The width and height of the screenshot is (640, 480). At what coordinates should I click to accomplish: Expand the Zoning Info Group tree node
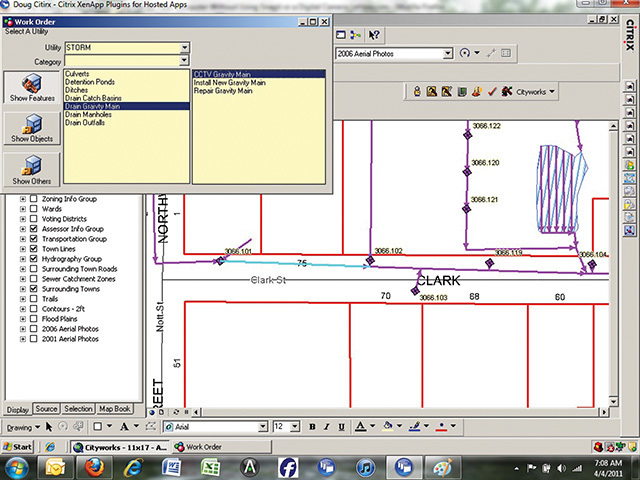tap(23, 198)
